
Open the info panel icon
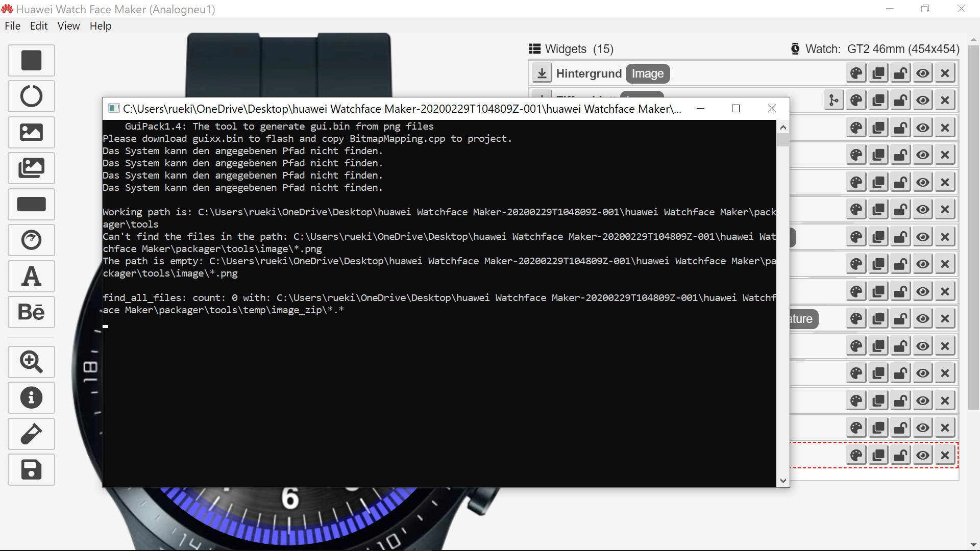[31, 397]
